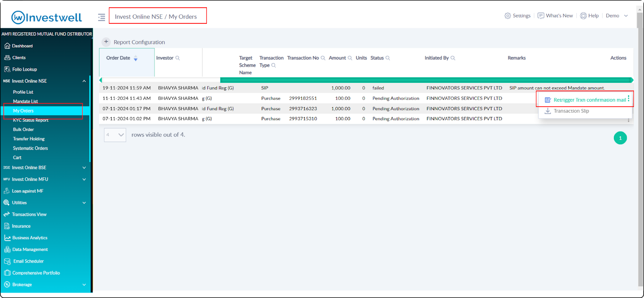Click the table's right scroll arrow
Screen dimensions: 644x298
click(632, 80)
